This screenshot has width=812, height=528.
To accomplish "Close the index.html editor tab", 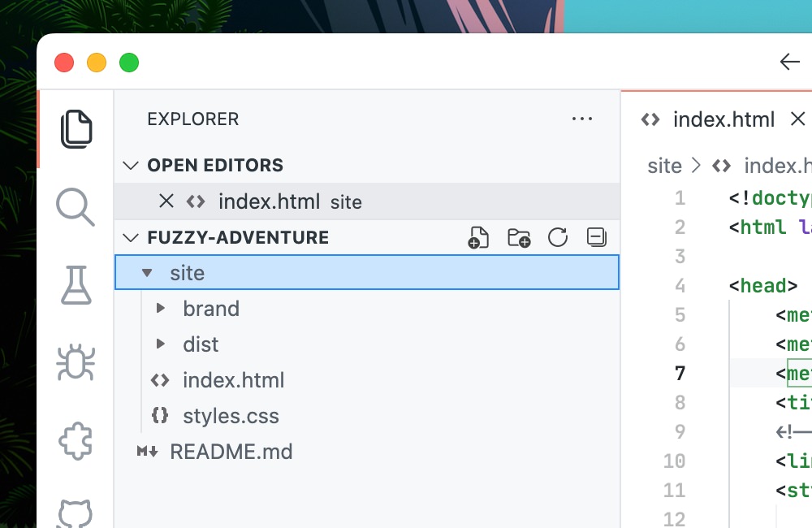I will point(798,119).
